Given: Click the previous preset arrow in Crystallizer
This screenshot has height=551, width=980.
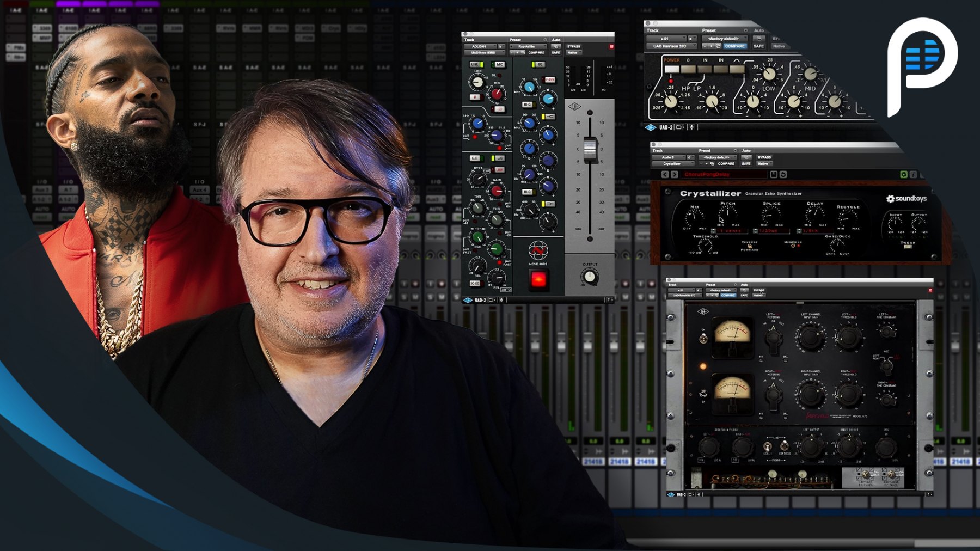Looking at the screenshot, I should point(665,175).
